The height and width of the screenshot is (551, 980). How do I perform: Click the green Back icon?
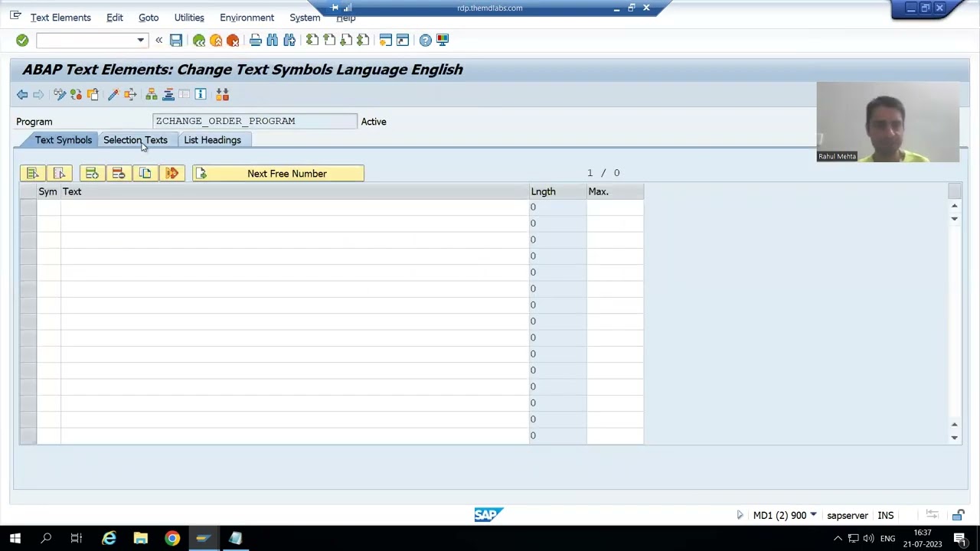199,40
